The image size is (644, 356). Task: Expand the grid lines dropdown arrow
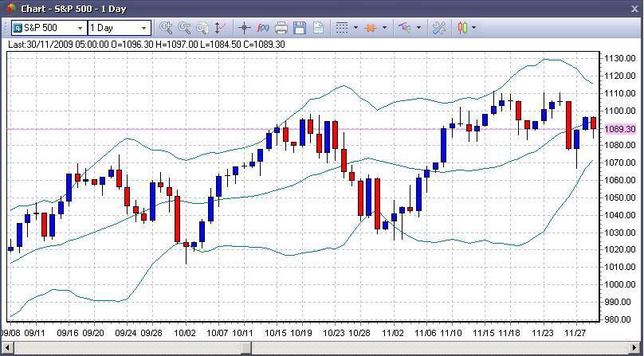point(355,28)
